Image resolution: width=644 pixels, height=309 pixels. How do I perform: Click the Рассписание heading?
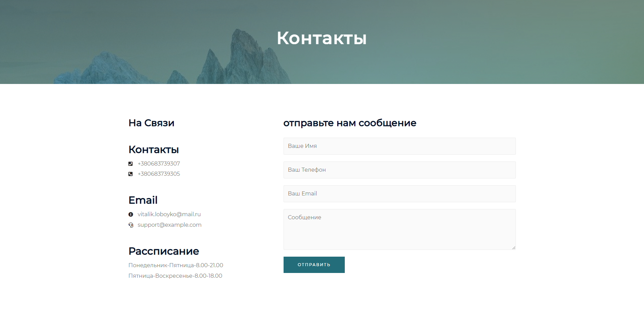point(164,251)
